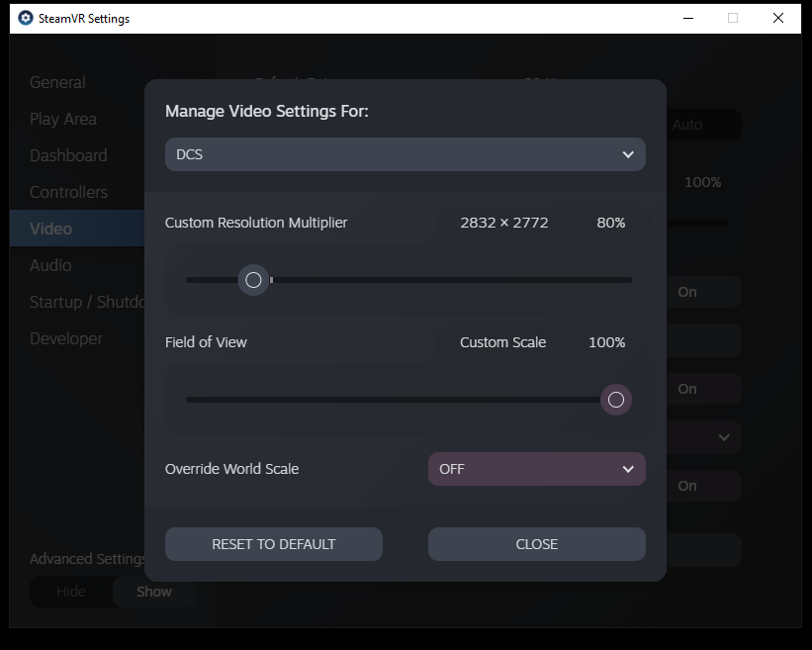Set Advanced Settings to Show

(153, 592)
